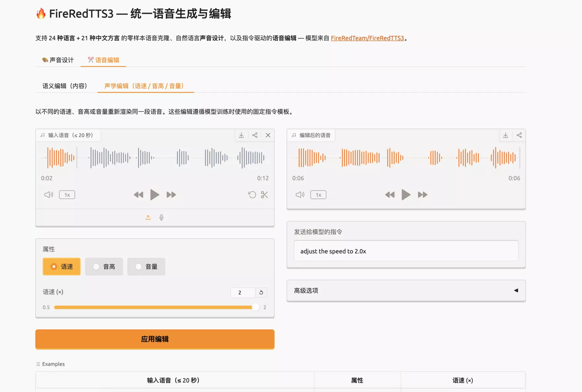Open FireRedTeam/FireRedTTS3 link
Viewport: 582px width, 392px height.
point(367,38)
